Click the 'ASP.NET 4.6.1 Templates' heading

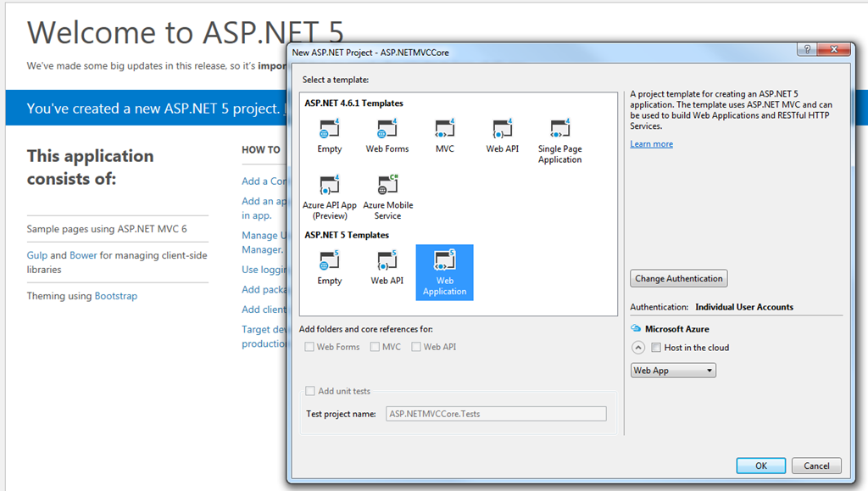(x=353, y=103)
